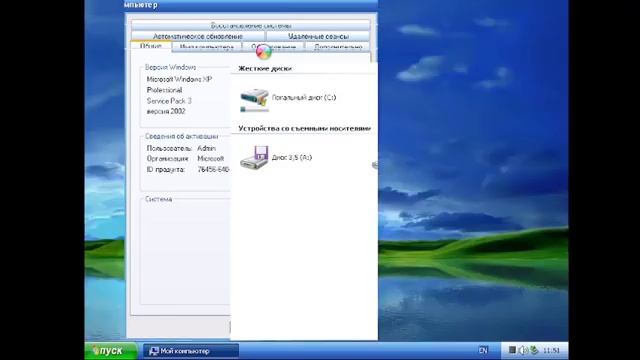Click the Диск 3,5 (A:) label

pyautogui.click(x=292, y=158)
